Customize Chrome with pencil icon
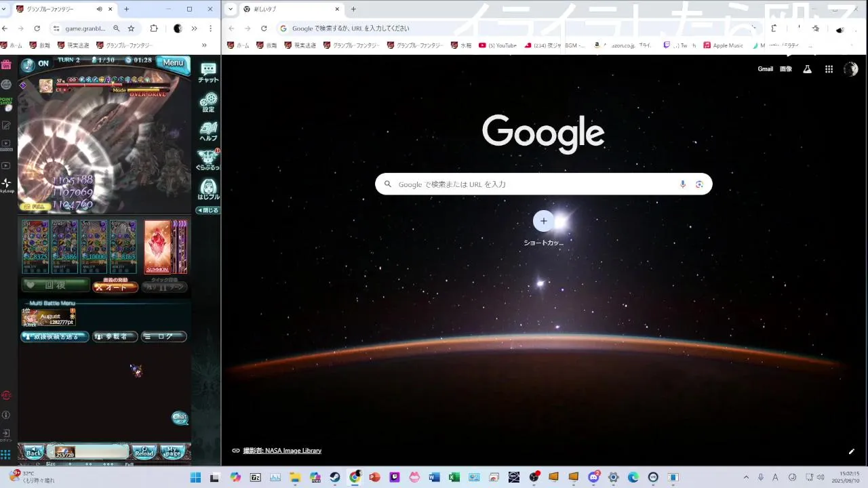Screen dimensions: 868x488 851,451
